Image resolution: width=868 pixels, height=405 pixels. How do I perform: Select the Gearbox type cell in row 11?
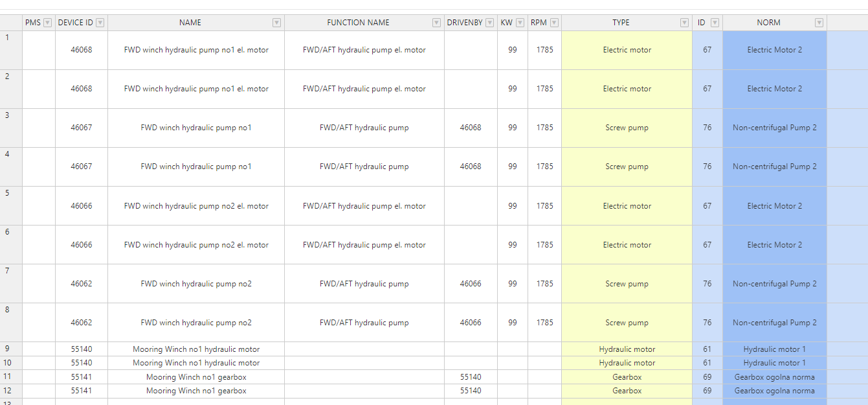click(627, 377)
